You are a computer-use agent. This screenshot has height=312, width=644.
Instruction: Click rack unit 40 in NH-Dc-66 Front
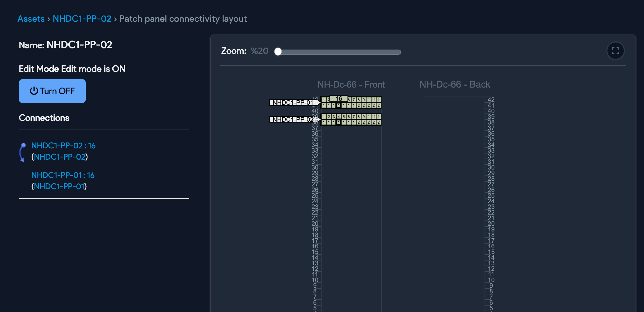coord(315,111)
